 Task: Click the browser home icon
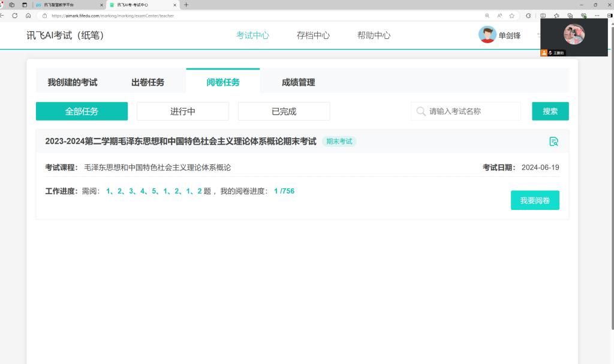coord(28,16)
